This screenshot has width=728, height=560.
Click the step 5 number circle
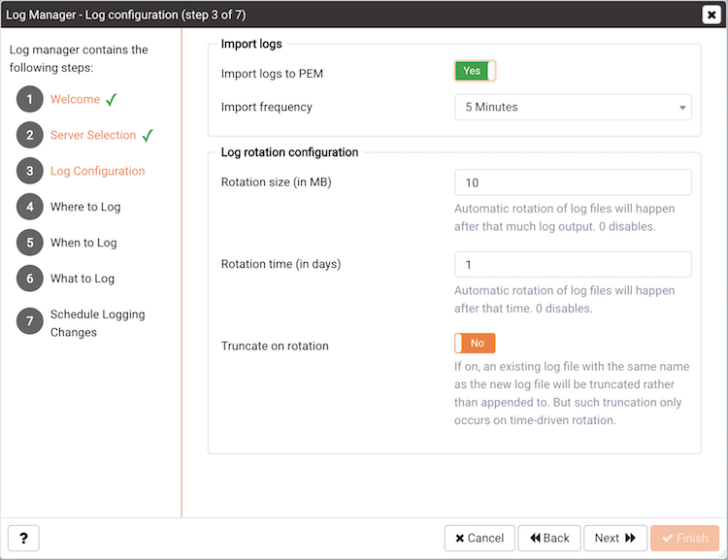(x=30, y=243)
